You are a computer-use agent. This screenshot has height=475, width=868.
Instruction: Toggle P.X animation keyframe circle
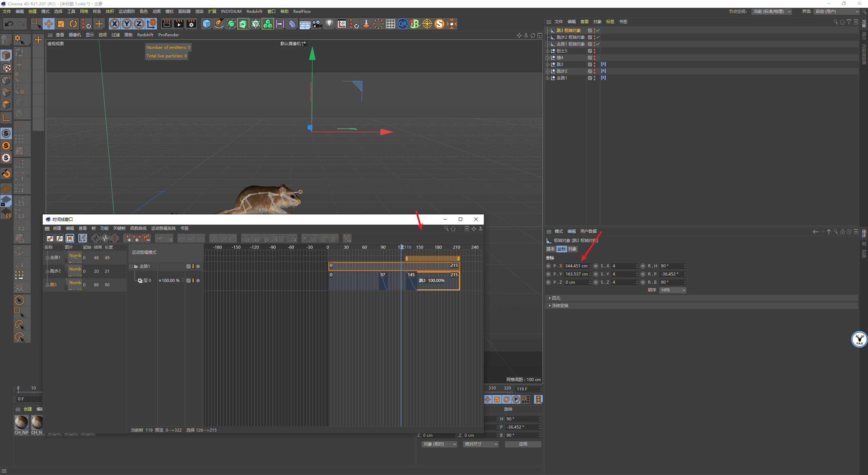pyautogui.click(x=548, y=266)
